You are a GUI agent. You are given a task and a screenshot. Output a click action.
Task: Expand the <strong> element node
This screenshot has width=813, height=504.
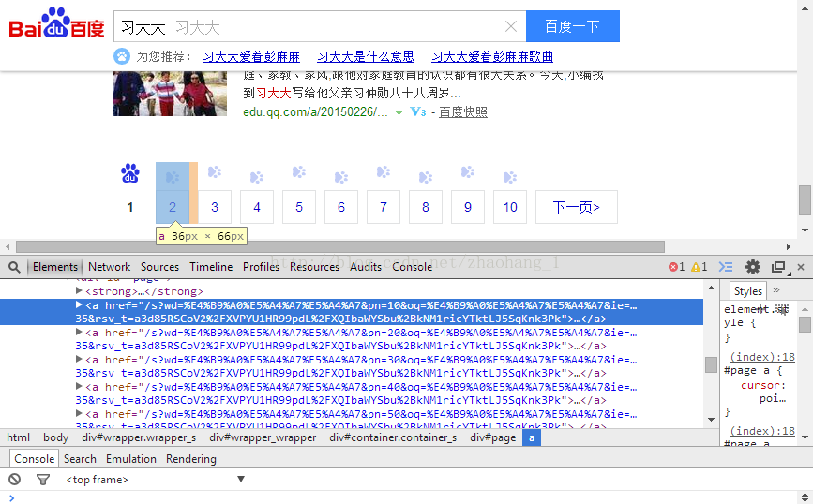(x=79, y=291)
